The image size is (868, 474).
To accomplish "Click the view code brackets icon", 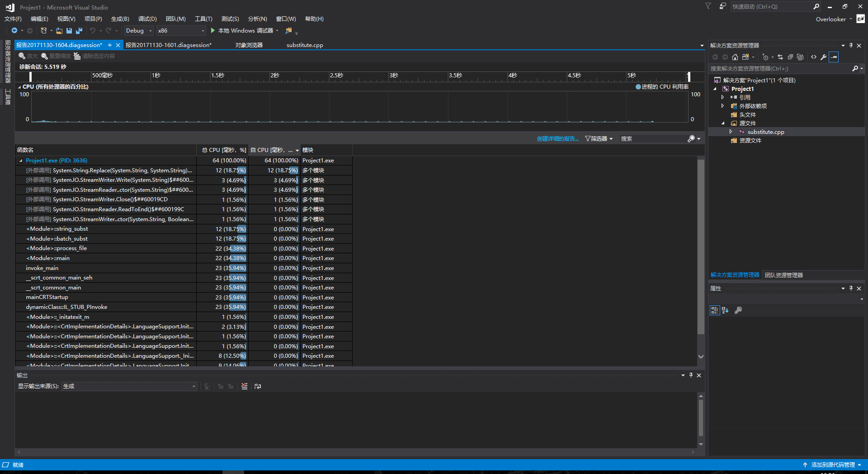I will point(814,57).
